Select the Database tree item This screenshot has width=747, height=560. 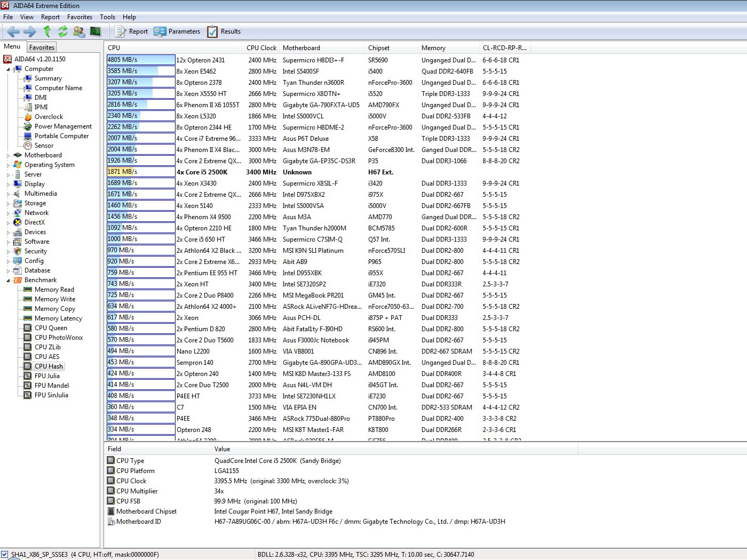37,270
